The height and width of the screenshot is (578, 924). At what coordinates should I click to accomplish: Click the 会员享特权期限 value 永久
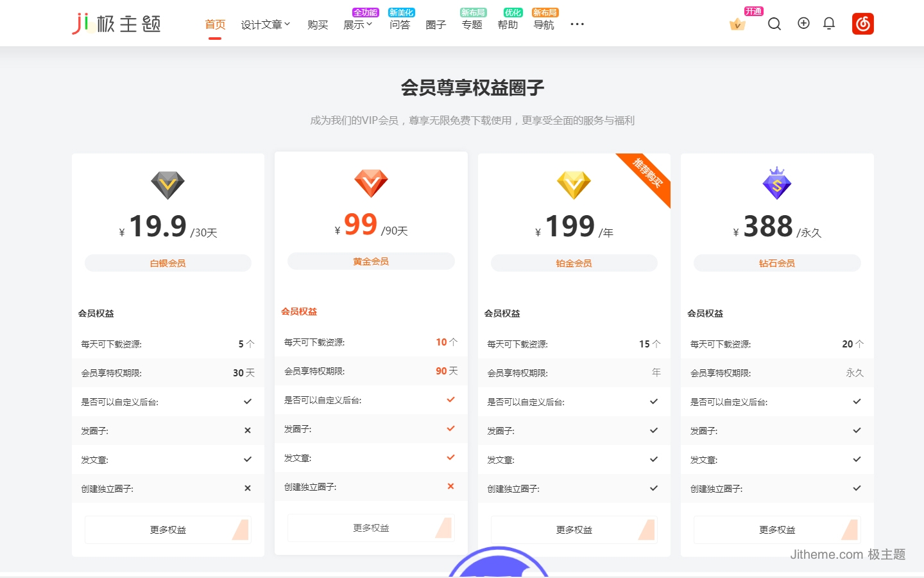pyautogui.click(x=855, y=373)
